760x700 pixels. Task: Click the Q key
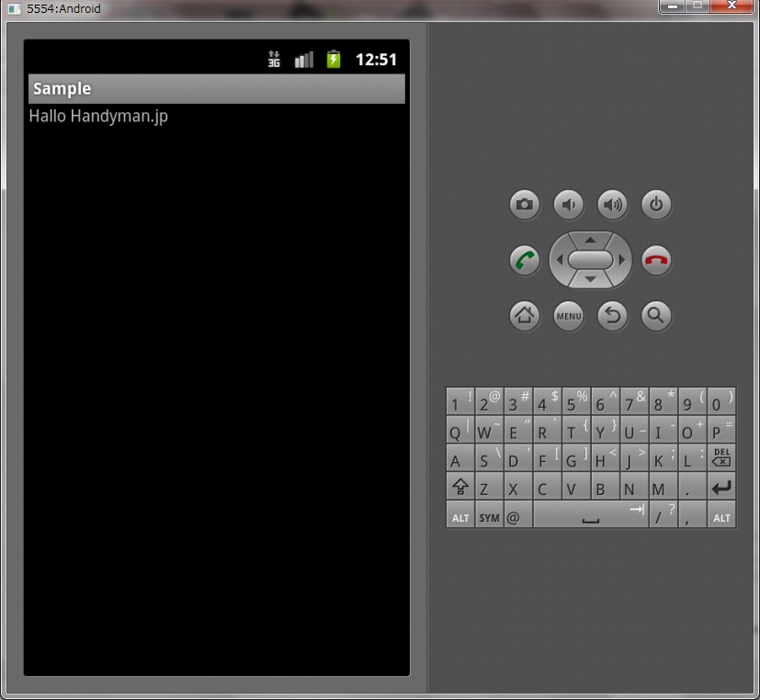tap(460, 429)
